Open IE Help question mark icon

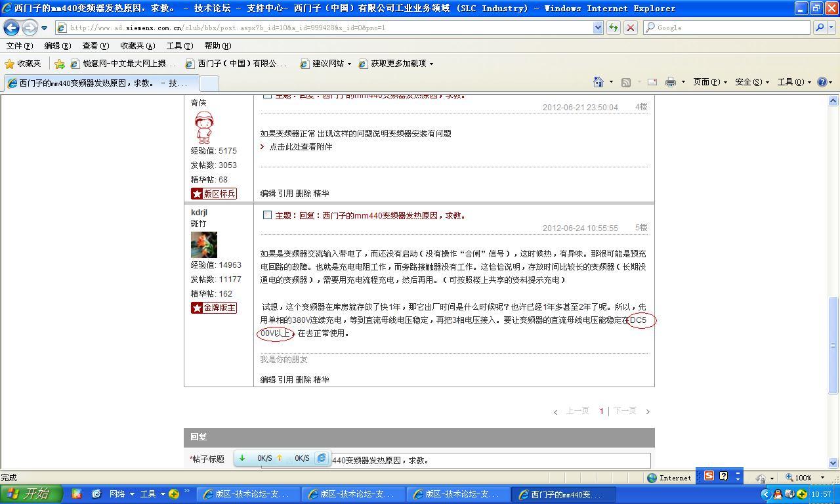pos(822,82)
